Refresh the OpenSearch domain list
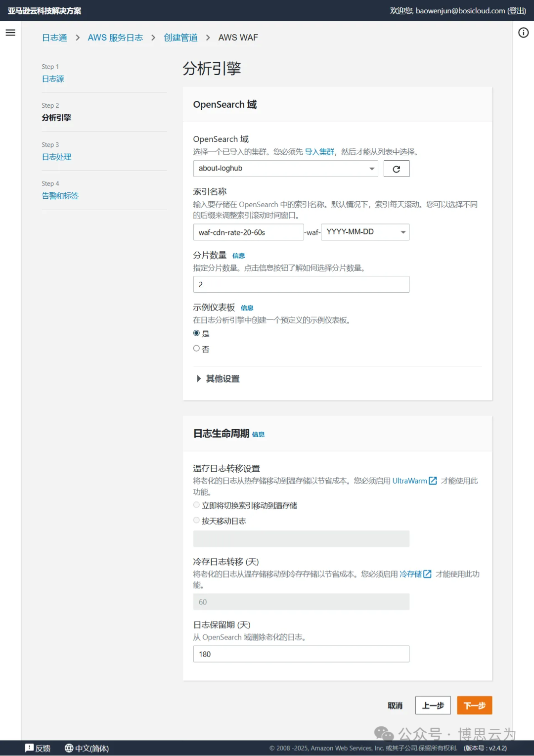This screenshot has width=534, height=756. [x=397, y=169]
